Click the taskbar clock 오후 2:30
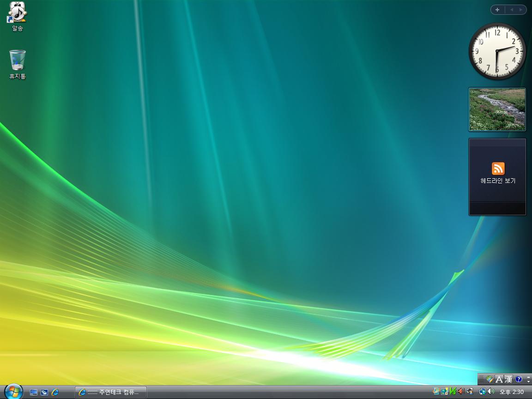The image size is (532, 399). (512, 392)
